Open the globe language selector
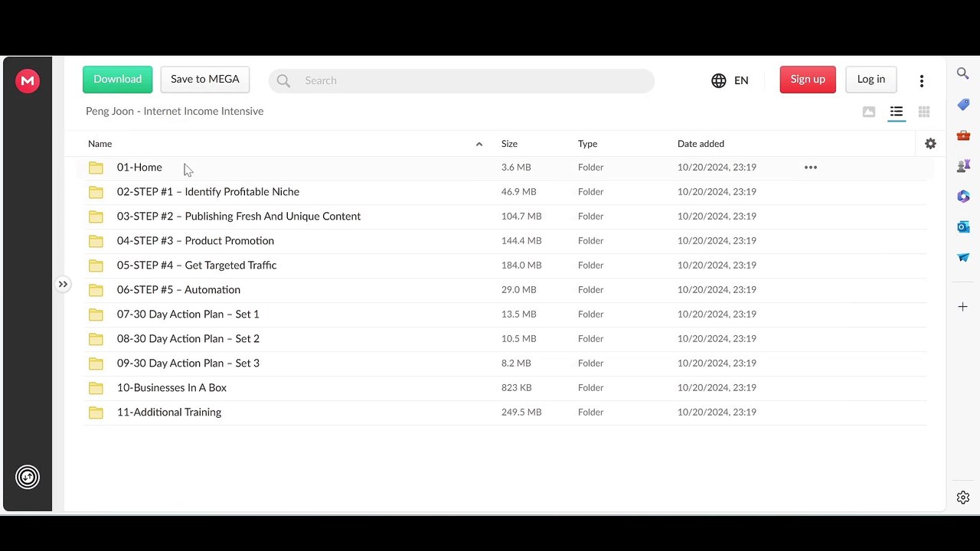The height and width of the screenshot is (551, 980). (718, 80)
